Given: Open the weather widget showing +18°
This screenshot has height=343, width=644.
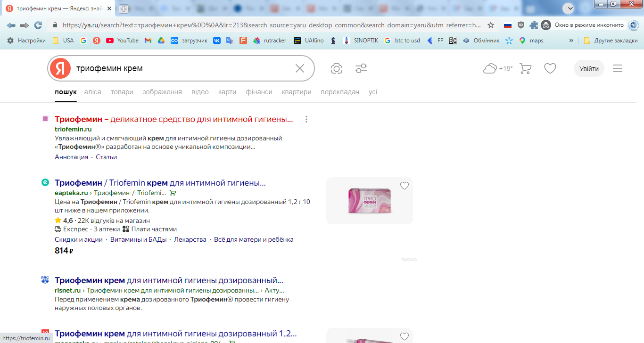Looking at the screenshot, I should pos(498,68).
